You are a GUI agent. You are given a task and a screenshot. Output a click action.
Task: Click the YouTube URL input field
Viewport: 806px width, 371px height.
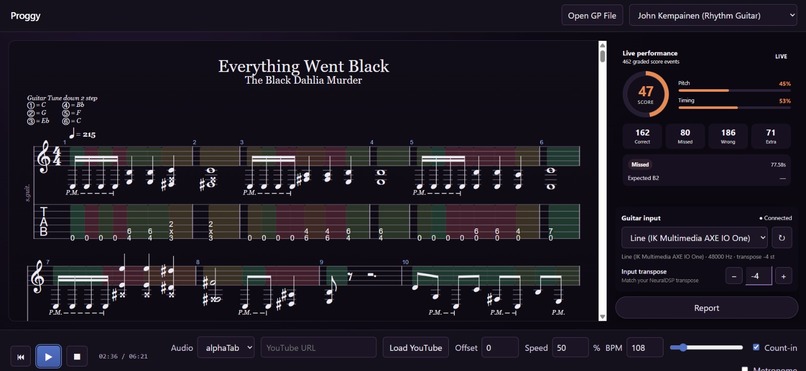click(318, 347)
